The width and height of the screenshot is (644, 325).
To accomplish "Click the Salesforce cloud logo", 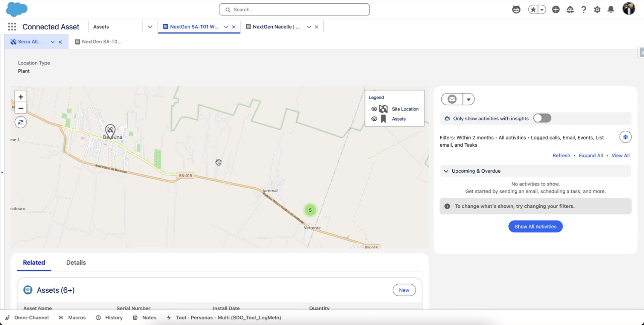I will [17, 9].
